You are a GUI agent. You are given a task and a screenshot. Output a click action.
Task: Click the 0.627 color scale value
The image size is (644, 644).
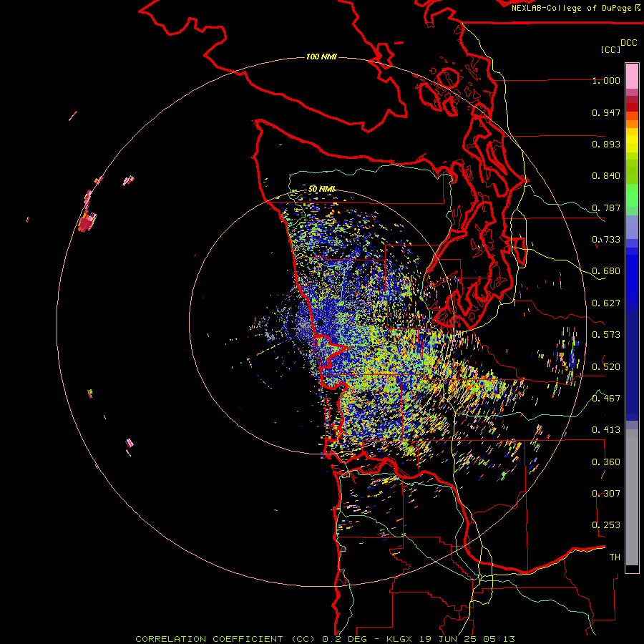pyautogui.click(x=606, y=303)
